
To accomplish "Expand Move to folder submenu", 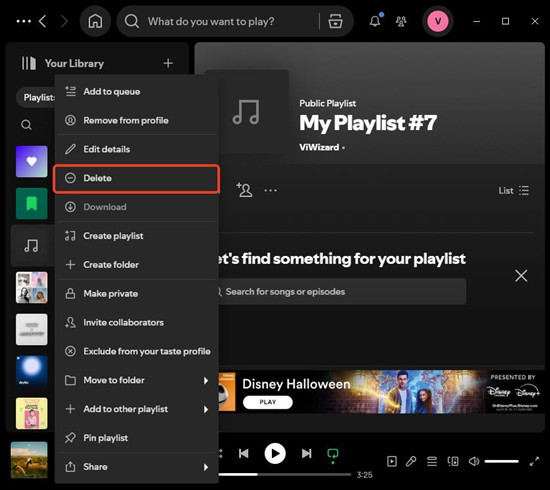I will pyautogui.click(x=137, y=380).
